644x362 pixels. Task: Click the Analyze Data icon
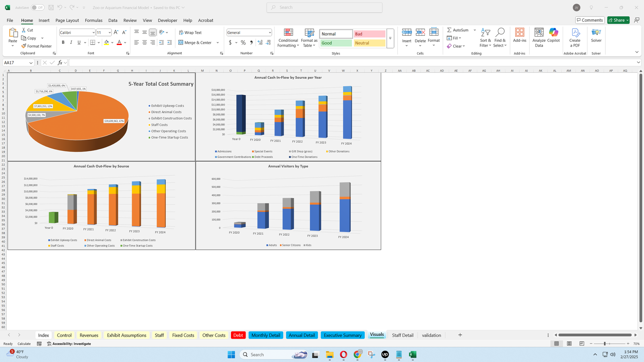(x=539, y=38)
